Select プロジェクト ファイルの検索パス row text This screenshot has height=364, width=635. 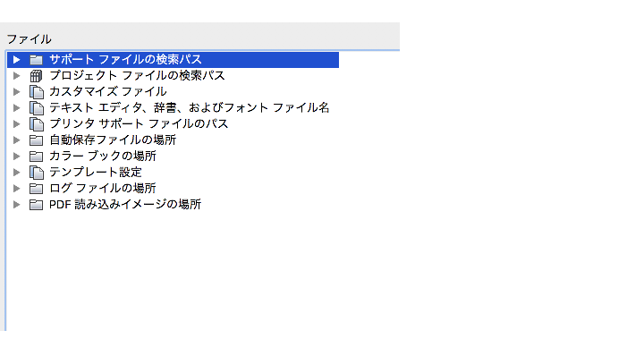tap(137, 76)
